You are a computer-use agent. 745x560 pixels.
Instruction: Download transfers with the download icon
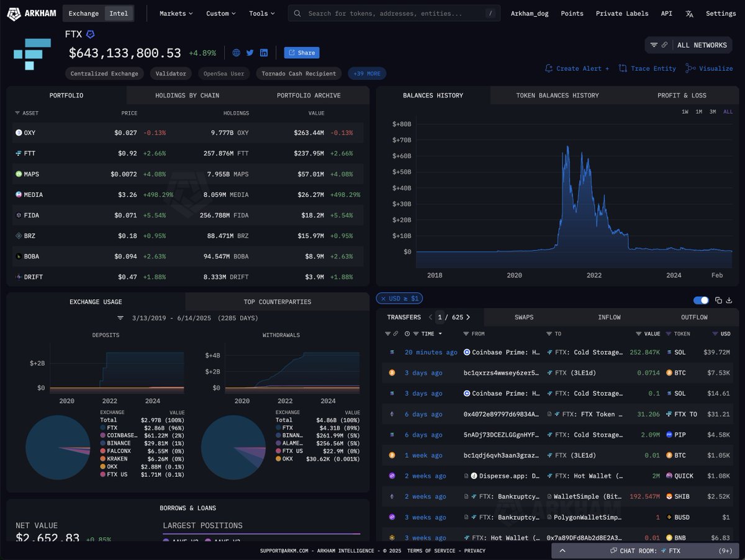729,300
